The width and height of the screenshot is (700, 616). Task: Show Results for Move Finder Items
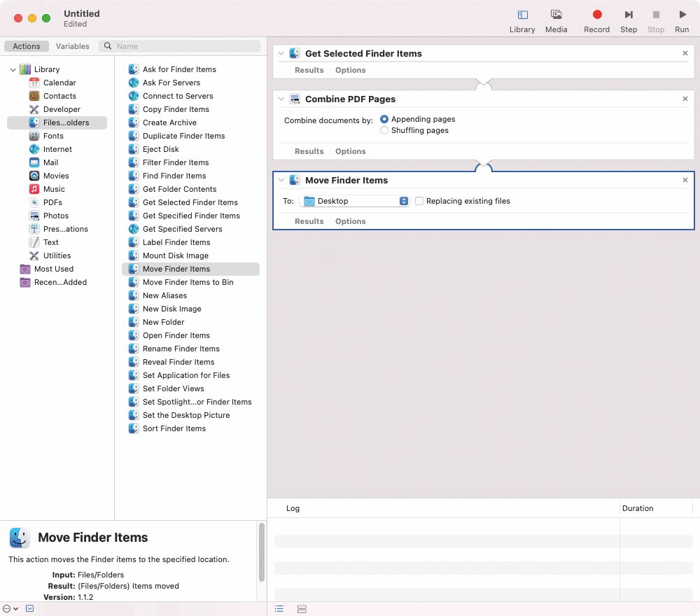(309, 221)
